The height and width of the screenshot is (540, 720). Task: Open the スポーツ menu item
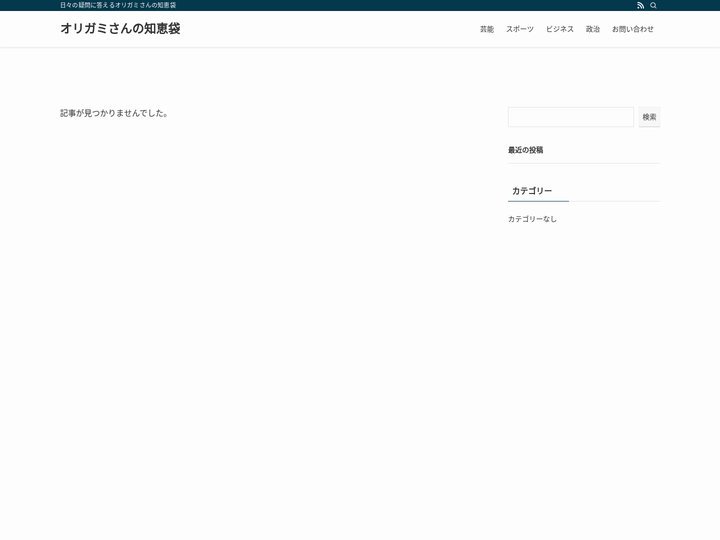click(x=520, y=29)
